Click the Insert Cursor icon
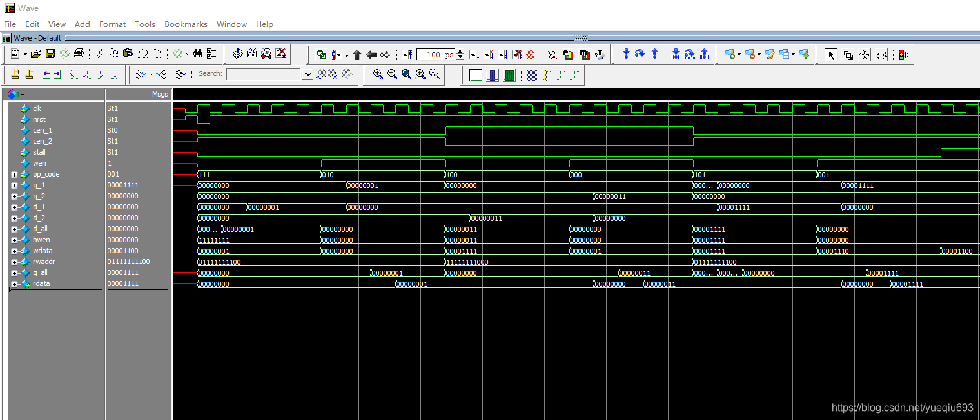Image resolution: width=980 pixels, height=420 pixels. pyautogui.click(x=15, y=74)
